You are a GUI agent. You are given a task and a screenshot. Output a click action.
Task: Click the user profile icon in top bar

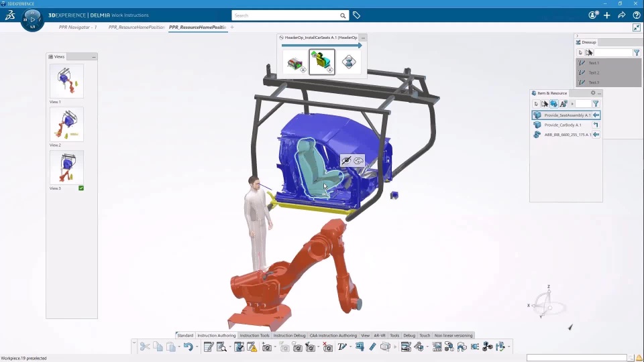(x=592, y=15)
